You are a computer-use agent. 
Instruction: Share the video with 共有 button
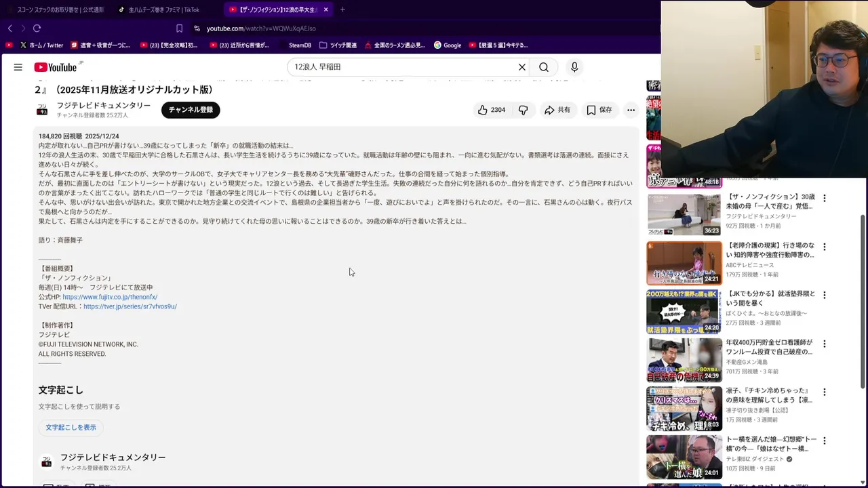(557, 110)
